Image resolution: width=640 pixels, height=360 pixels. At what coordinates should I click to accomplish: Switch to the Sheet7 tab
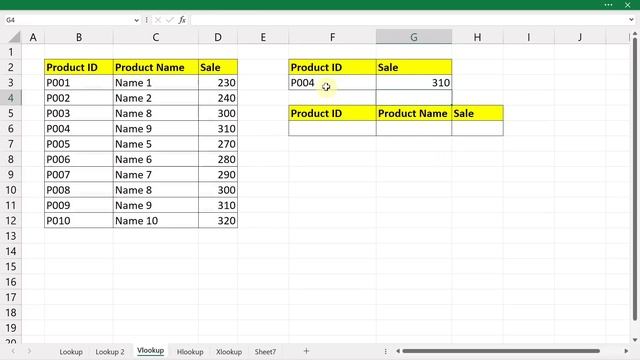click(265, 351)
